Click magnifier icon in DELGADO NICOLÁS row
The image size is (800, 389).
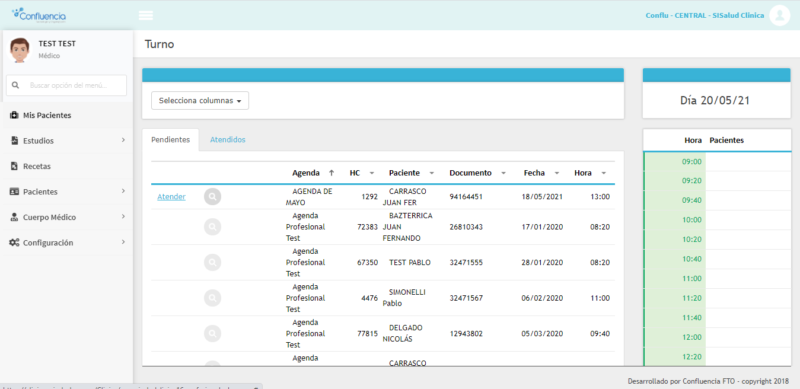pos(213,333)
